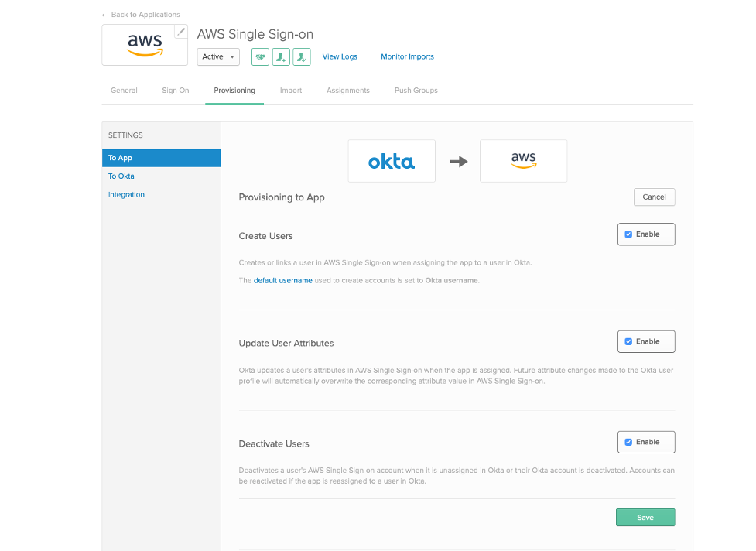Image resolution: width=756 pixels, height=551 pixels.
Task: Open the Push Groups tab
Action: [x=416, y=90]
